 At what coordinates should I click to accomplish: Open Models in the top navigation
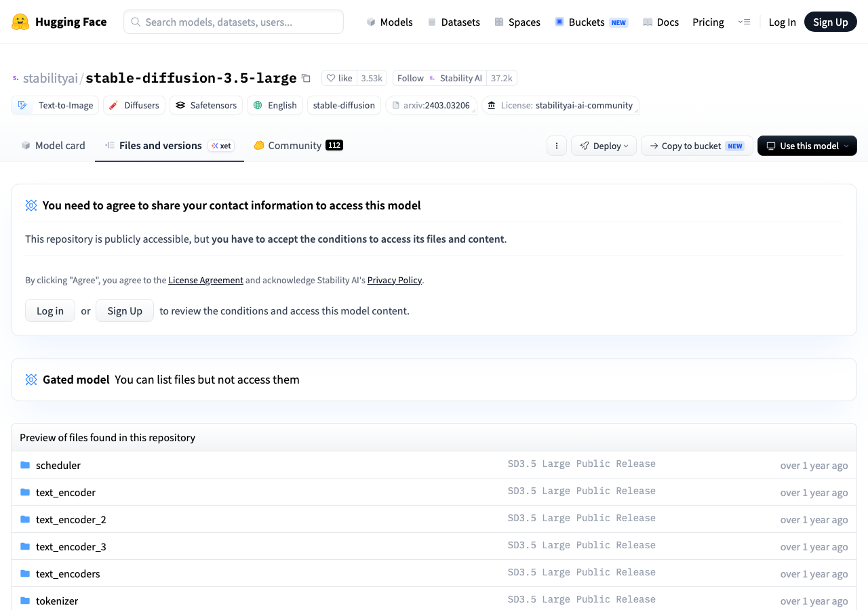(x=390, y=22)
